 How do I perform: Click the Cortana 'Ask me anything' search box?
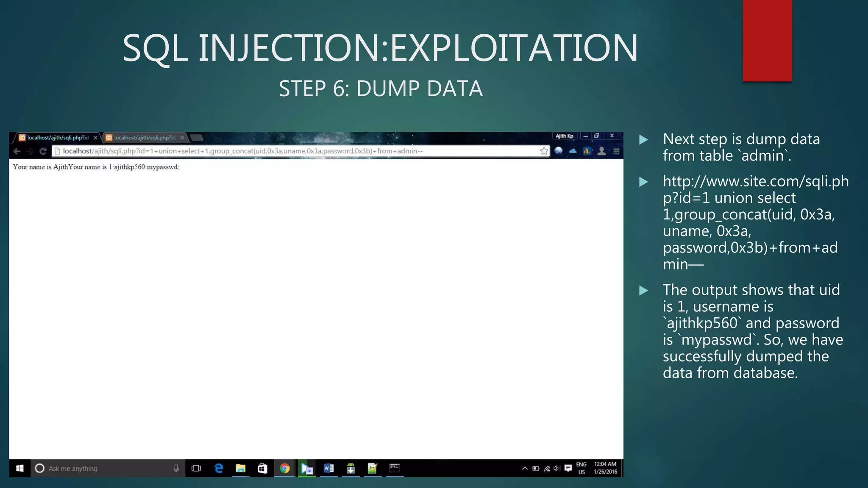click(x=108, y=468)
